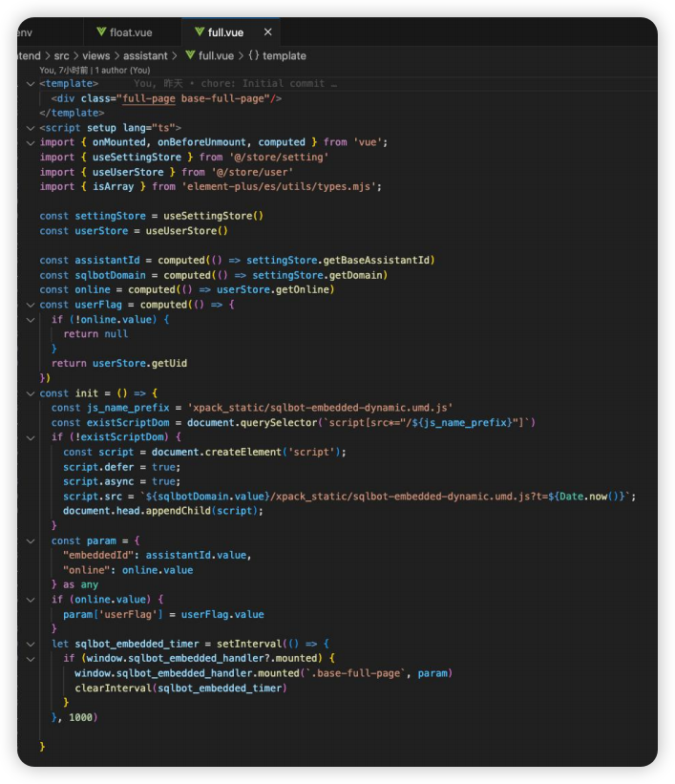This screenshot has height=784, width=675.
Task: Place cursor on 'document.head.appendChild(script)' line
Action: (162, 511)
